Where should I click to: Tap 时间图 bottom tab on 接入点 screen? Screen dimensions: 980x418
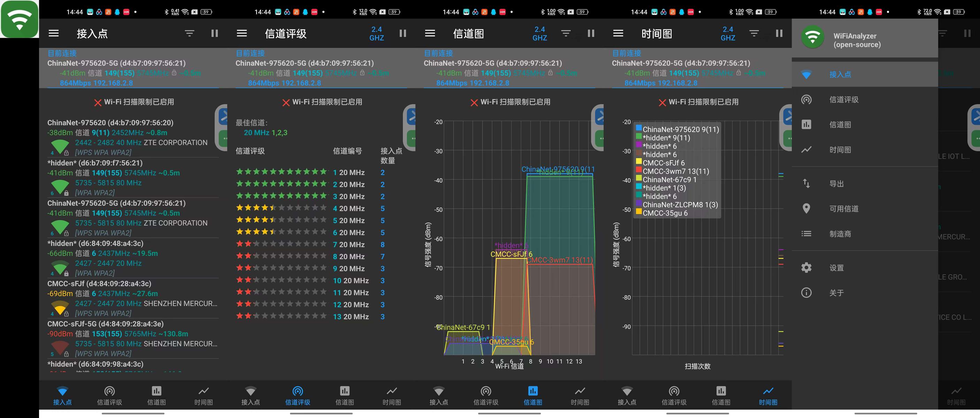coord(204,396)
